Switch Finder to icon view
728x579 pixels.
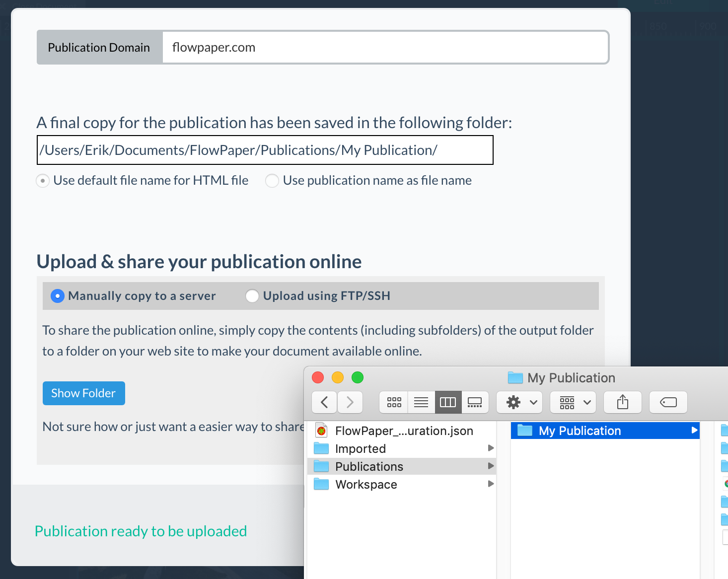tap(394, 402)
